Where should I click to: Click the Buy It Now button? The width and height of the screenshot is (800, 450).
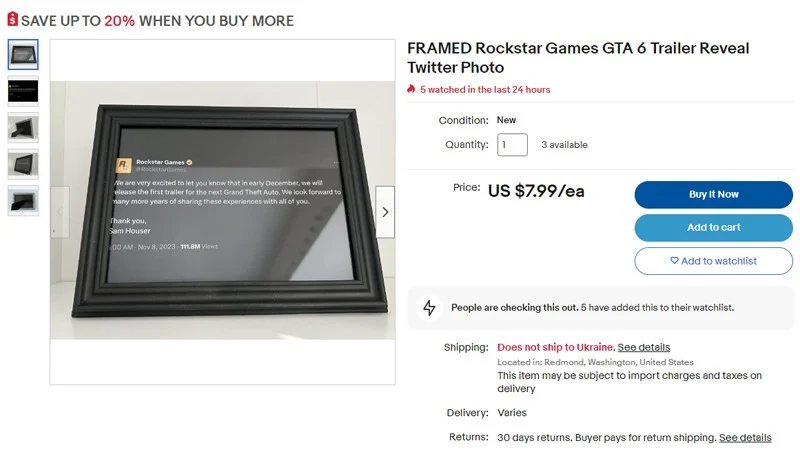click(x=713, y=194)
